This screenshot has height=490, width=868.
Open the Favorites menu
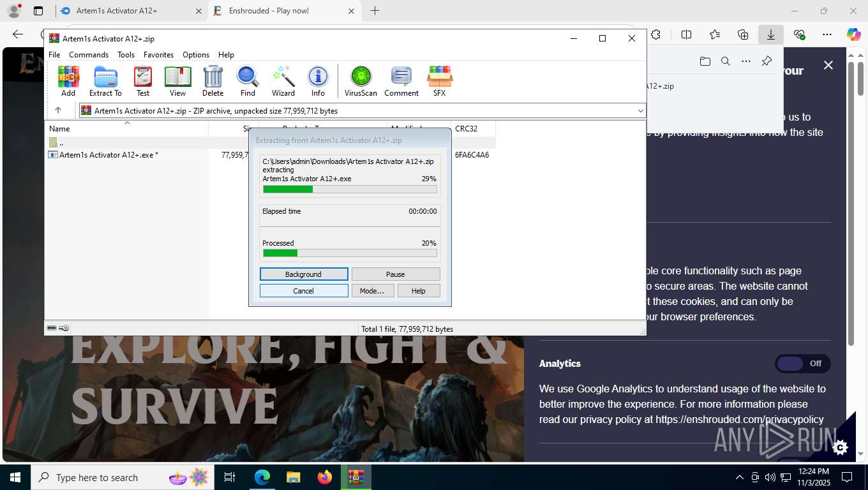158,55
